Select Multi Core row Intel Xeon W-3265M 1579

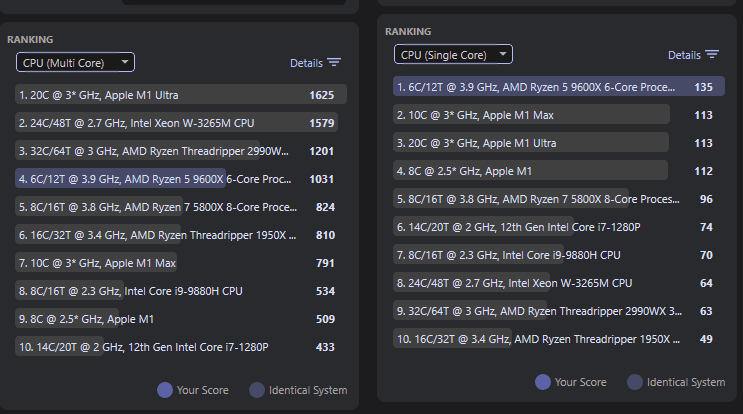[x=181, y=123]
